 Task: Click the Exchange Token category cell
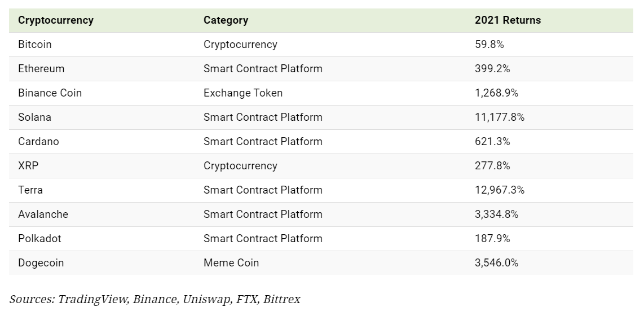click(243, 93)
